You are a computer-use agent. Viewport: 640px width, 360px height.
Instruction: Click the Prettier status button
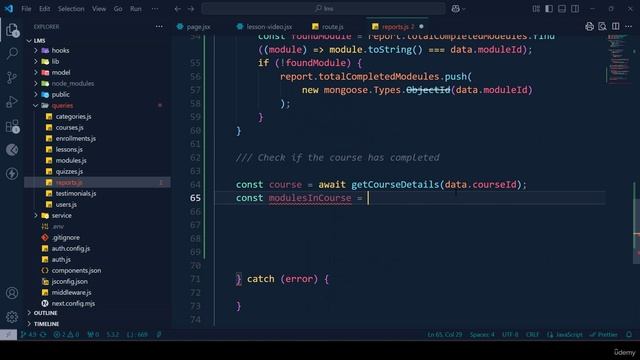[603, 334]
